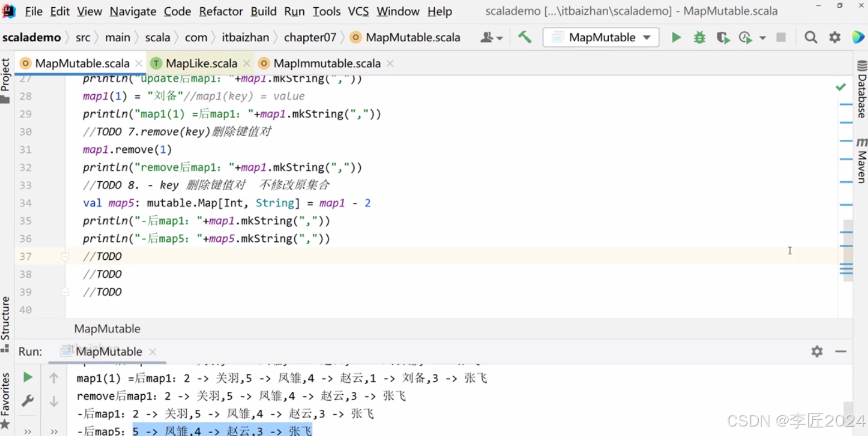Viewport: 868px width, 436px height.
Task: Open the File menu
Action: pos(34,11)
